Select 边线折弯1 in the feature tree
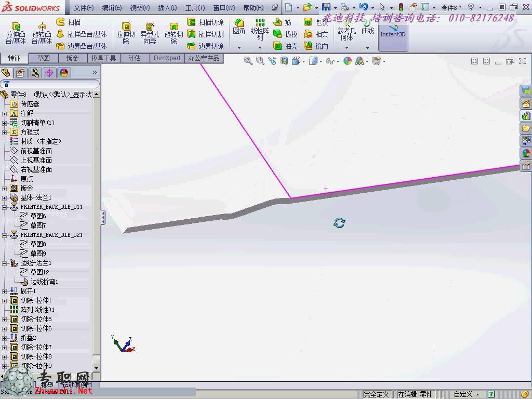The width and height of the screenshot is (532, 399). pyautogui.click(x=39, y=282)
